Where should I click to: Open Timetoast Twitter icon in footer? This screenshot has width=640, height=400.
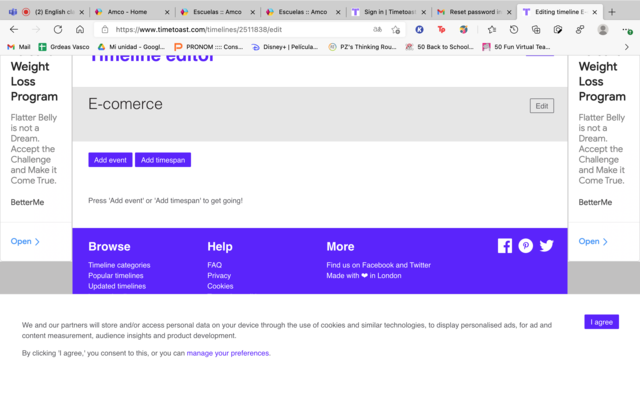point(547,246)
